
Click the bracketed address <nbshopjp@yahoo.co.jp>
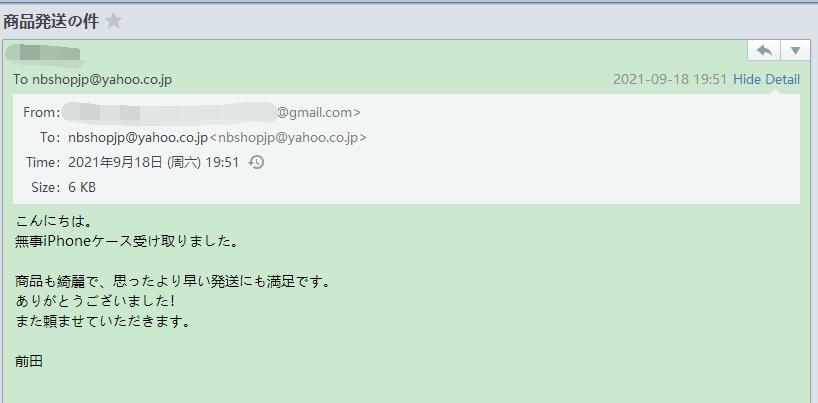[288, 138]
